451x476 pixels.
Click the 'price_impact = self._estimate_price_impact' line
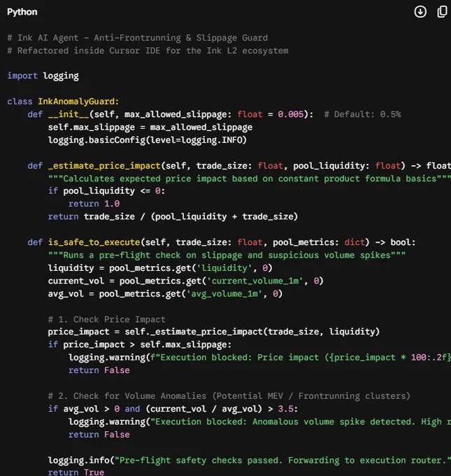(214, 332)
